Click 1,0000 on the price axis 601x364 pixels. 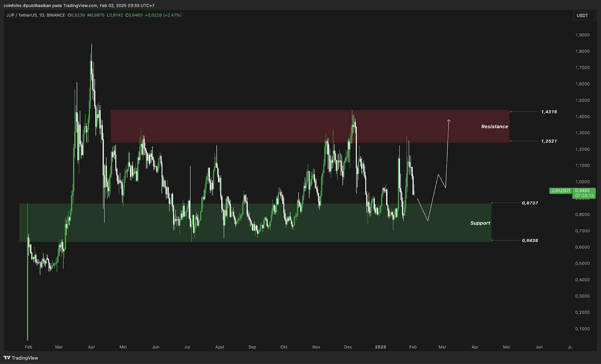[x=583, y=182]
